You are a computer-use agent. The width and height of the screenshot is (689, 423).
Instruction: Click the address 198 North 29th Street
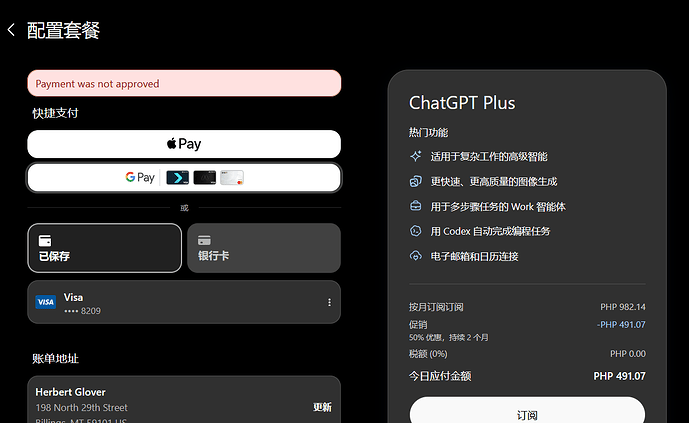click(81, 408)
